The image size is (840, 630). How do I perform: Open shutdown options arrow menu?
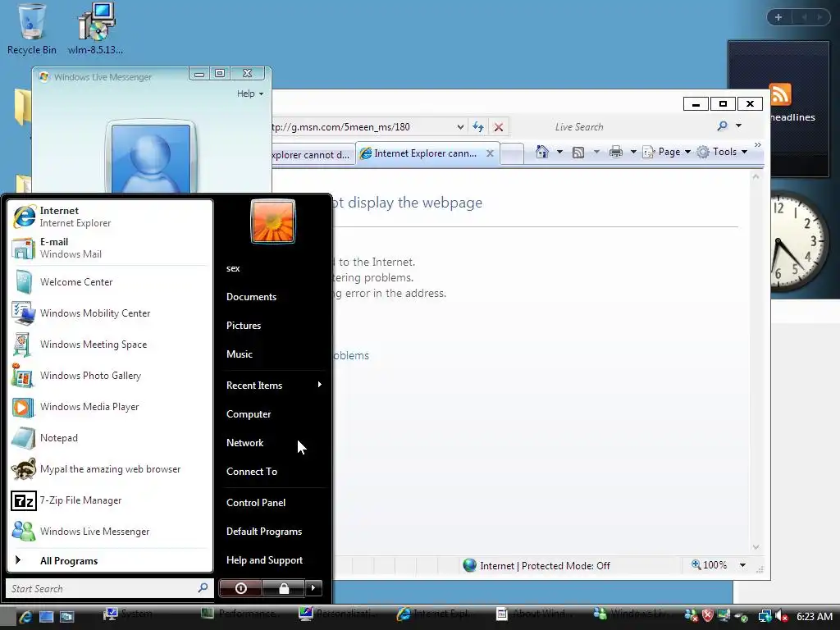coord(313,588)
